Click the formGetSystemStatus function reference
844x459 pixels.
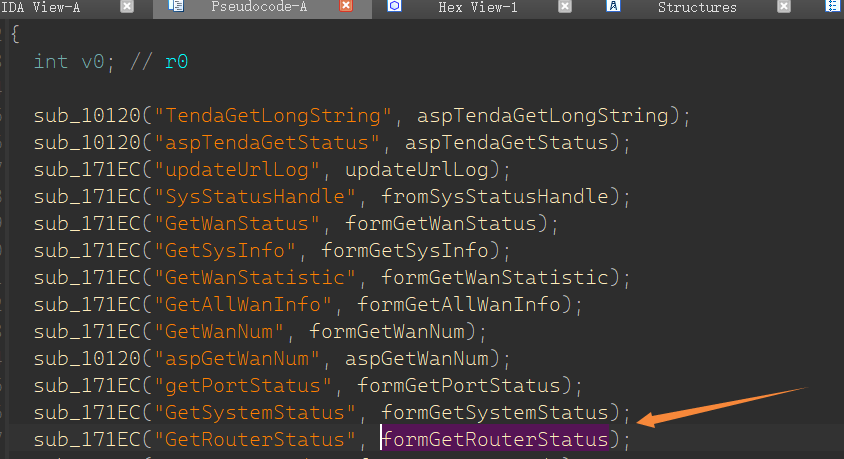[495, 412]
